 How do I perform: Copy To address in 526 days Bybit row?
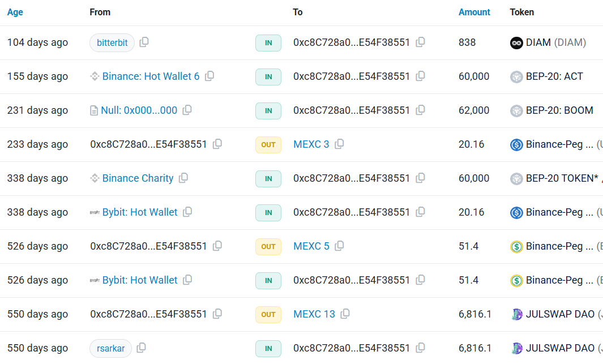tap(421, 280)
